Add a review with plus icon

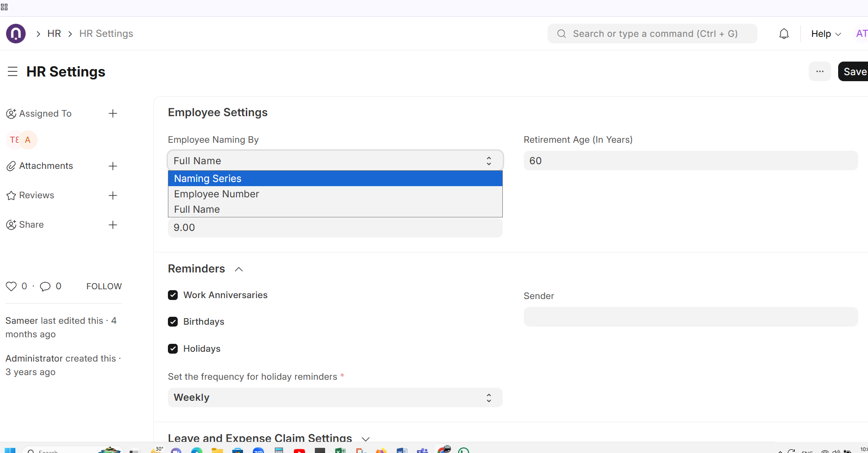pyautogui.click(x=113, y=195)
